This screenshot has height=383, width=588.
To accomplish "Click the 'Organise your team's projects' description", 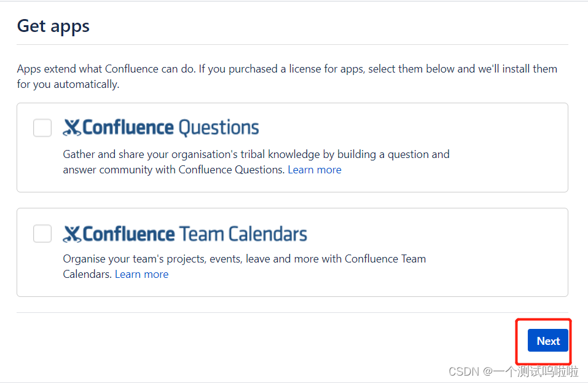I will tap(244, 259).
